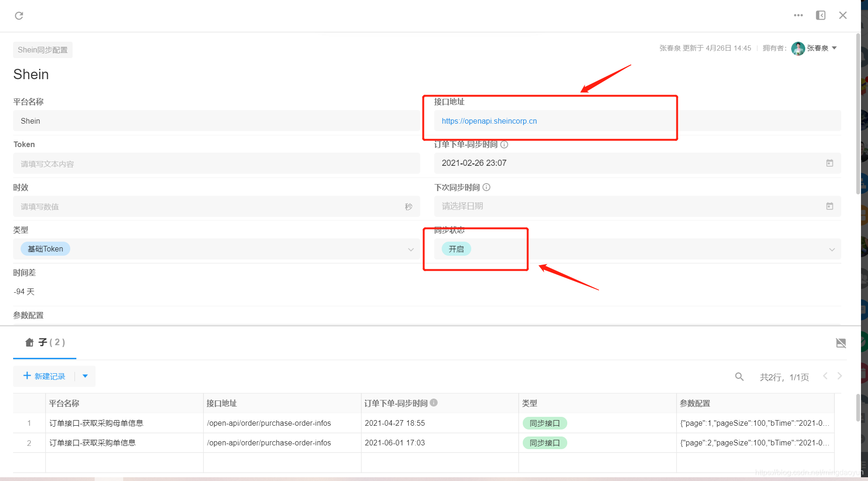Viewport: 868px width, 481px height.
Task: Click the Token text input field
Action: pyautogui.click(x=216, y=163)
